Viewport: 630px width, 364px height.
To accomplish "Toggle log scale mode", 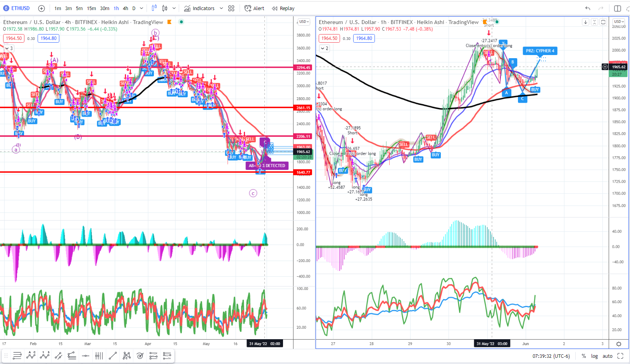I will tap(594, 356).
